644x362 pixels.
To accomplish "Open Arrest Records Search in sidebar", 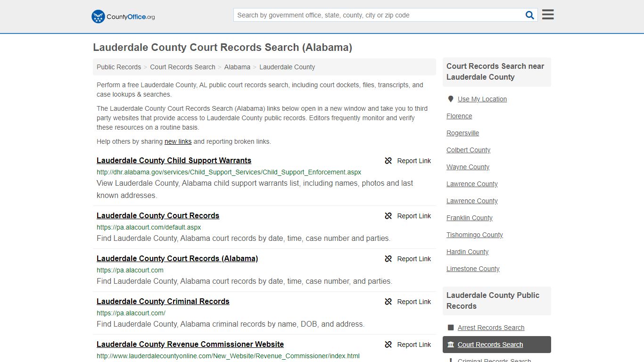I will 491,328.
